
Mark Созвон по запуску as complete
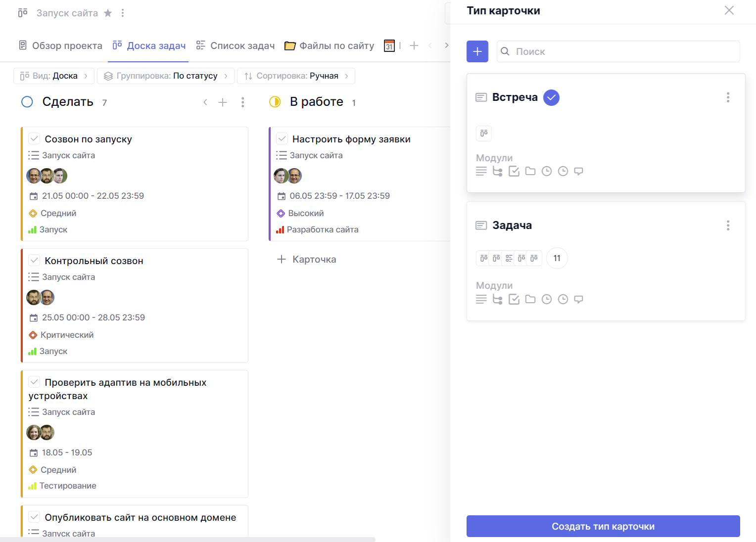34,138
